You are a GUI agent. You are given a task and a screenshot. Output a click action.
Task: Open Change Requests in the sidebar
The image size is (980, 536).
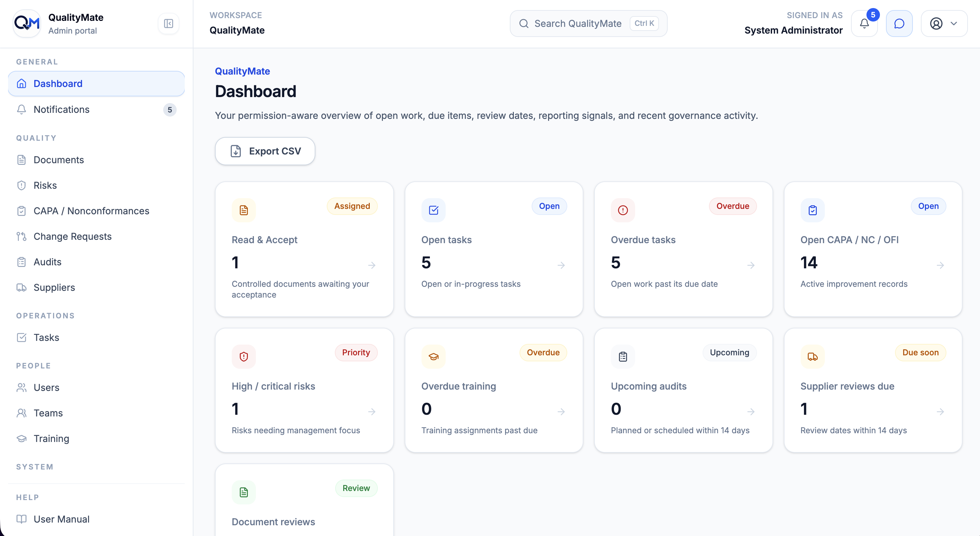point(96,236)
